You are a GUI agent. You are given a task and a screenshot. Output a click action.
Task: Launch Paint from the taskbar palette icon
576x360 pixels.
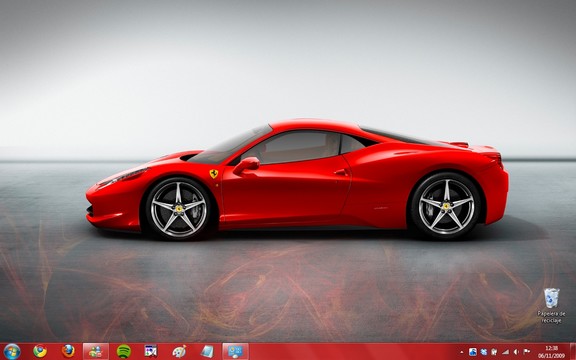tap(179, 352)
